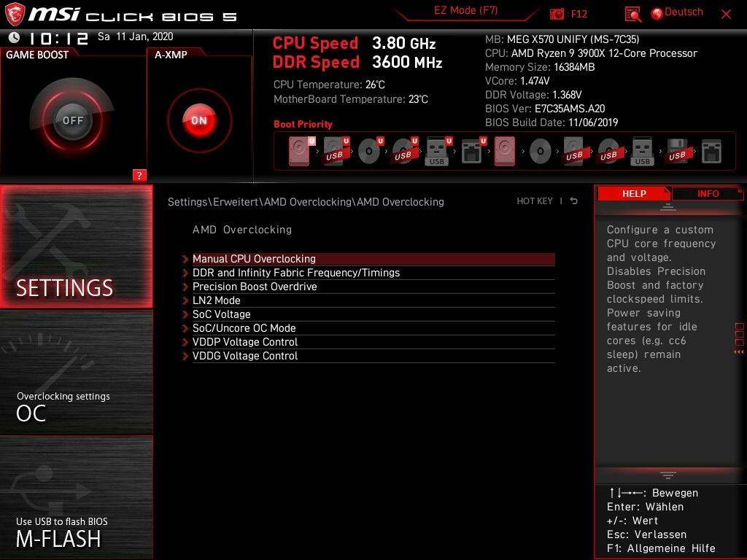Click the DDR Voltage 1.368V reading
The image size is (747, 560).
tap(533, 95)
